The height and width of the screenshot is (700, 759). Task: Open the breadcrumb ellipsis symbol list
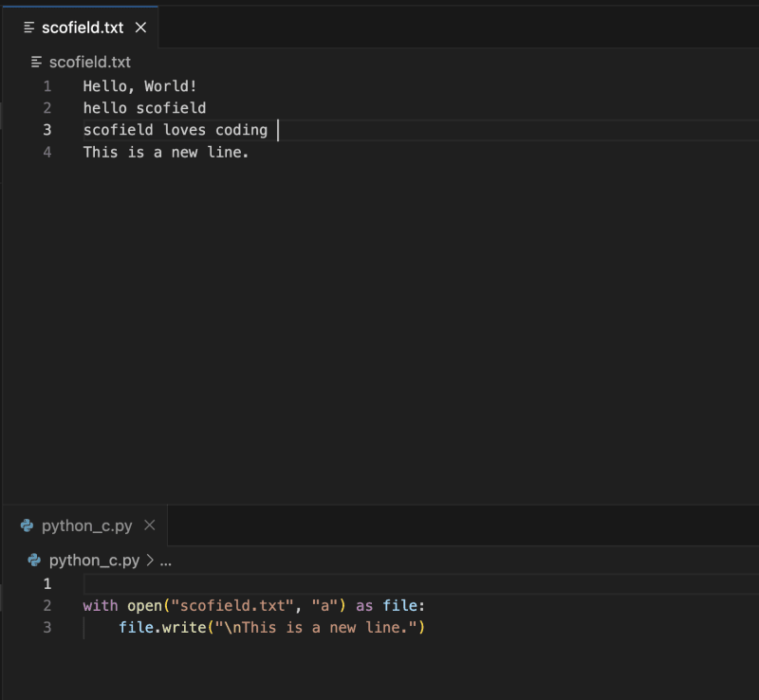tap(165, 562)
